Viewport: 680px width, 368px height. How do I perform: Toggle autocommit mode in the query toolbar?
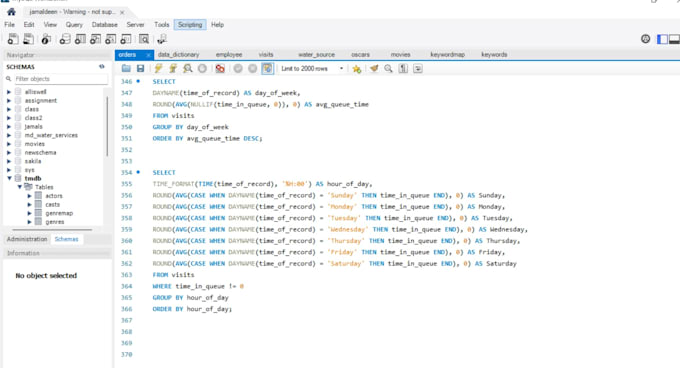pos(268,68)
